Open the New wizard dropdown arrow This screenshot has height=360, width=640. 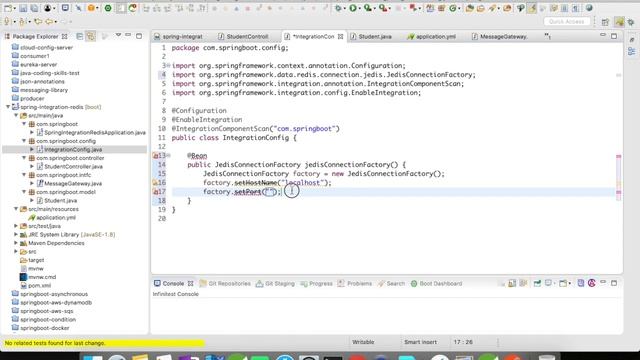[x=15, y=9]
